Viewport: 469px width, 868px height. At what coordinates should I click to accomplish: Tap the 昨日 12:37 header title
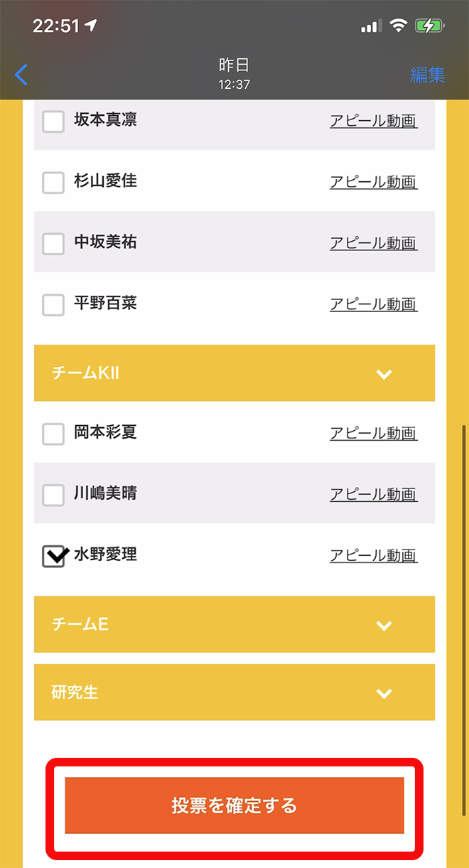tap(234, 74)
